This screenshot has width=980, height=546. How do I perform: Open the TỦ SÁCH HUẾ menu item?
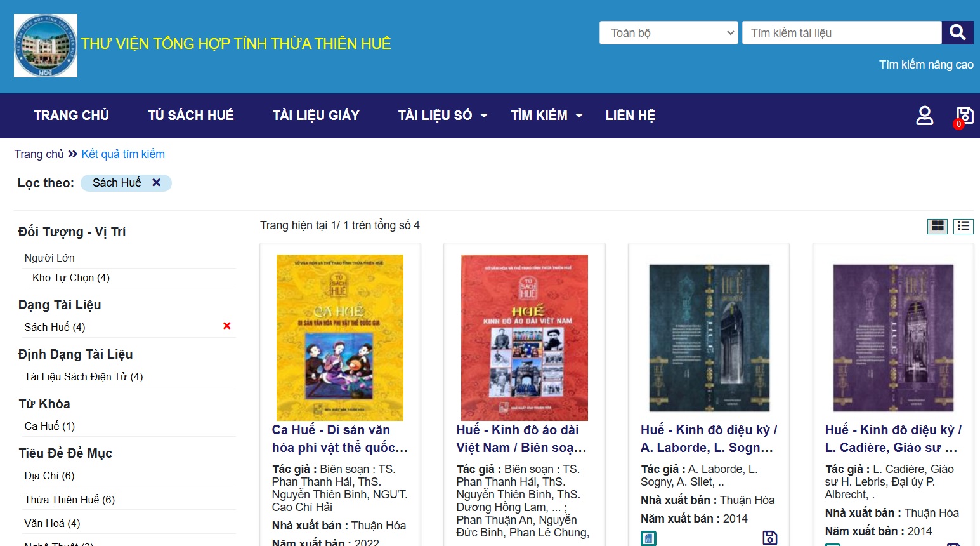(x=191, y=116)
